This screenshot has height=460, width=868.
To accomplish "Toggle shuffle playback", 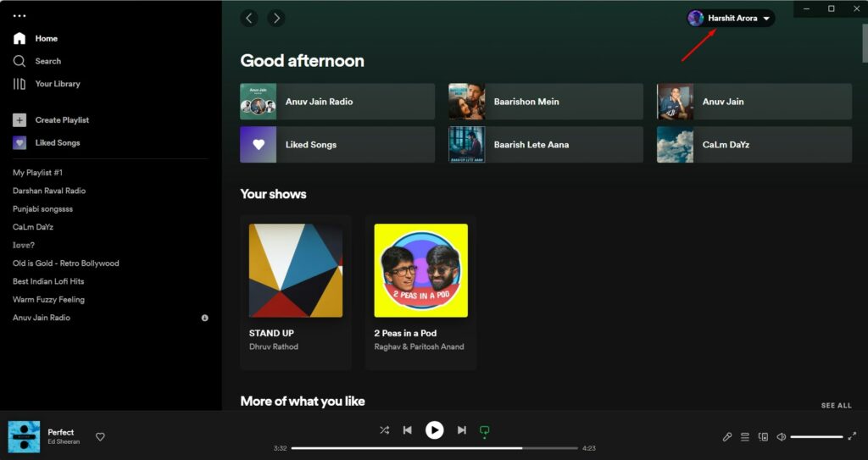I will point(384,430).
